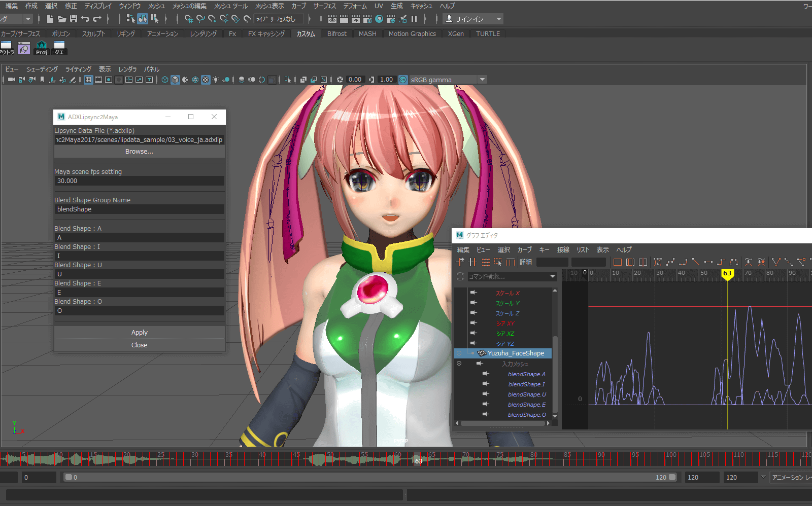The image size is (812, 506).
Task: Click the Proj shelf icon
Action: coord(42,48)
